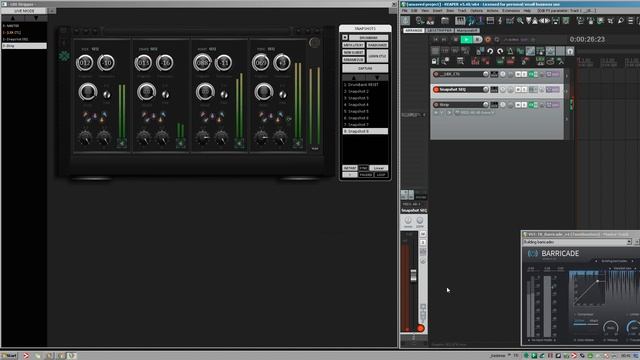
Task: Click the Linear mode dropdown in Snapshots panel
Action: [378, 168]
